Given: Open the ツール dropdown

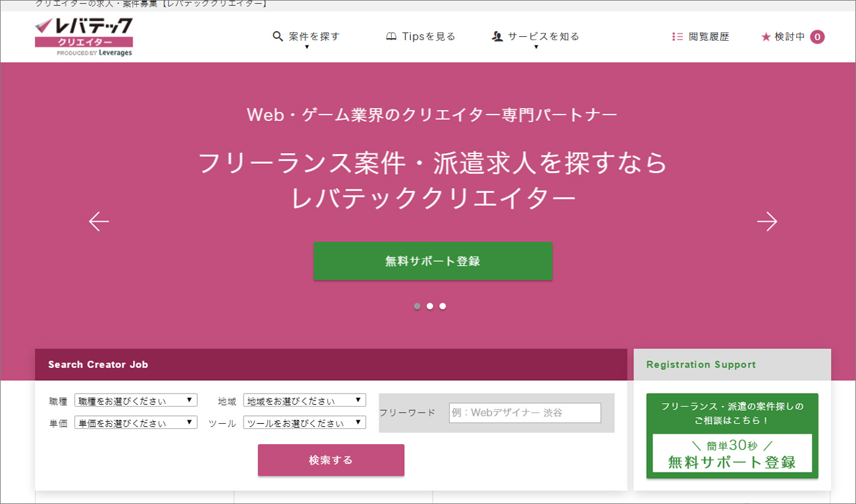Looking at the screenshot, I should (x=305, y=422).
